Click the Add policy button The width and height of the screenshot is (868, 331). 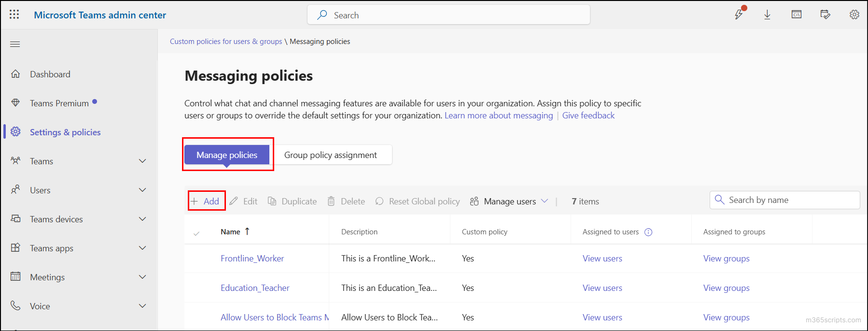[206, 201]
